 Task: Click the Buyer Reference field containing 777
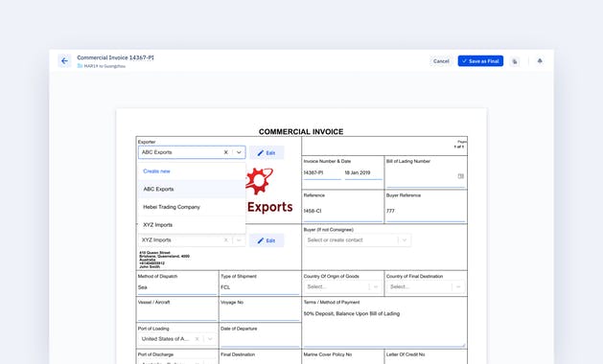point(426,211)
